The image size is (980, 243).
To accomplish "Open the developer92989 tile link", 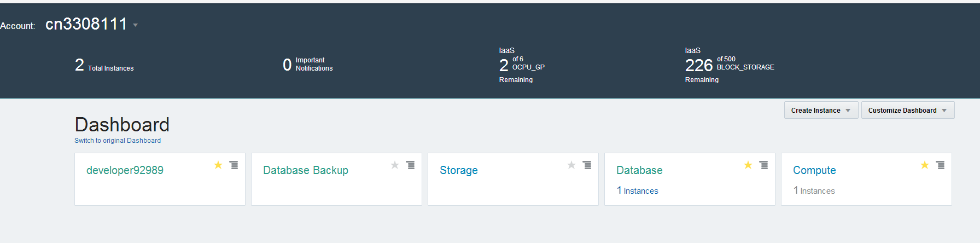I will point(125,170).
